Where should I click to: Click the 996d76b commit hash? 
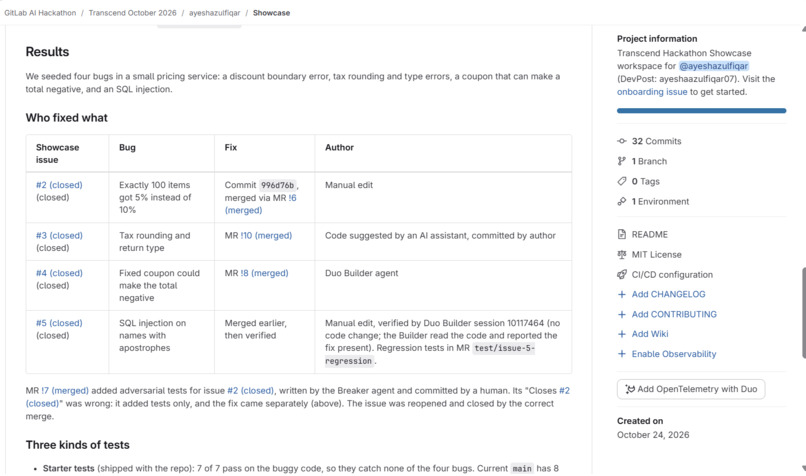click(x=278, y=185)
